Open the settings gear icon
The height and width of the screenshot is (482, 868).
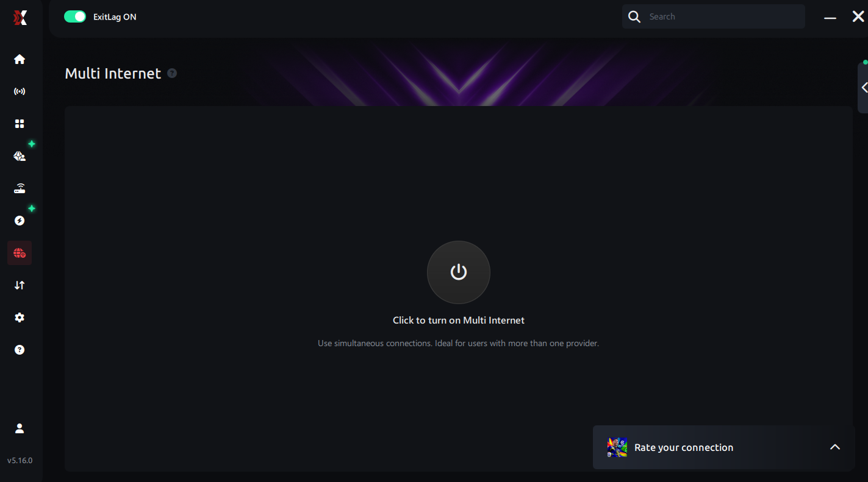pos(20,317)
